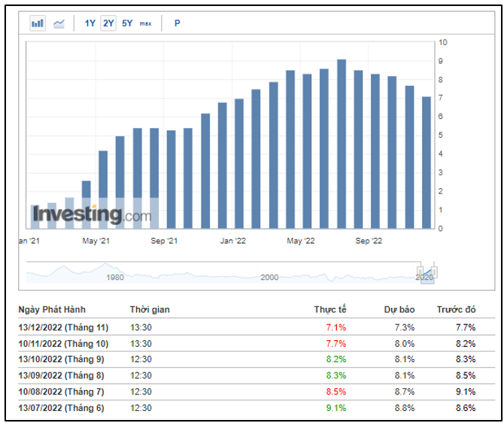Switch to bar chart view icon

click(x=38, y=23)
